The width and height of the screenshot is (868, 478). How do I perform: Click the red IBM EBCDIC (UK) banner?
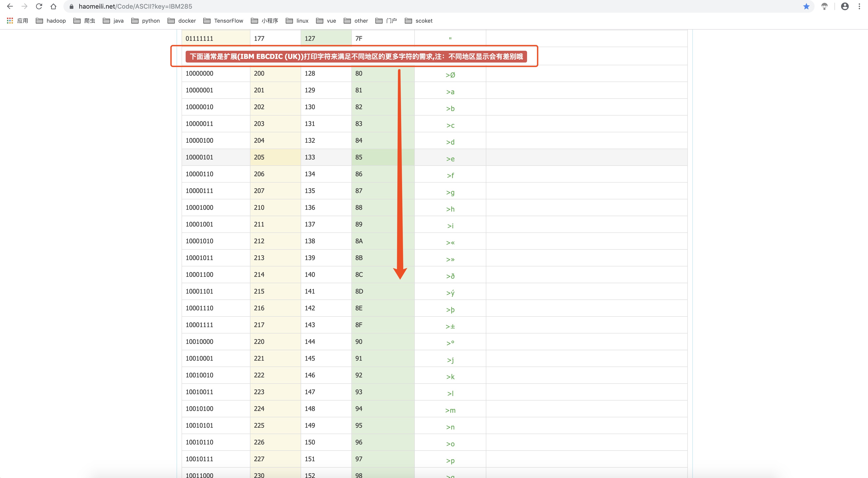click(x=356, y=56)
